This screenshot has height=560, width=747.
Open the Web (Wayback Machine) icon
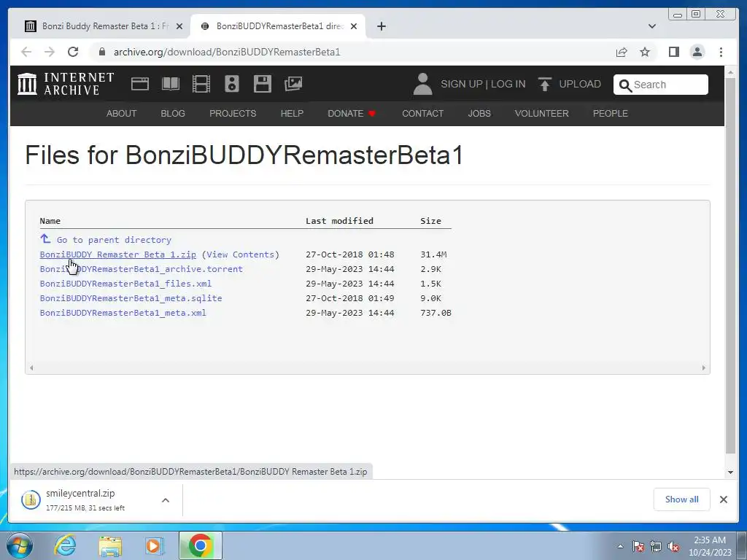(x=140, y=84)
